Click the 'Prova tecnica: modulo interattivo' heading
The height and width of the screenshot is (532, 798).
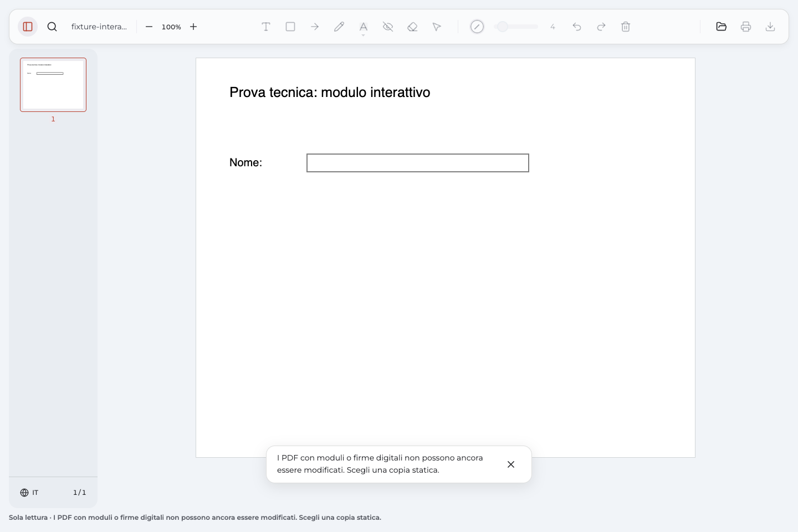[330, 92]
